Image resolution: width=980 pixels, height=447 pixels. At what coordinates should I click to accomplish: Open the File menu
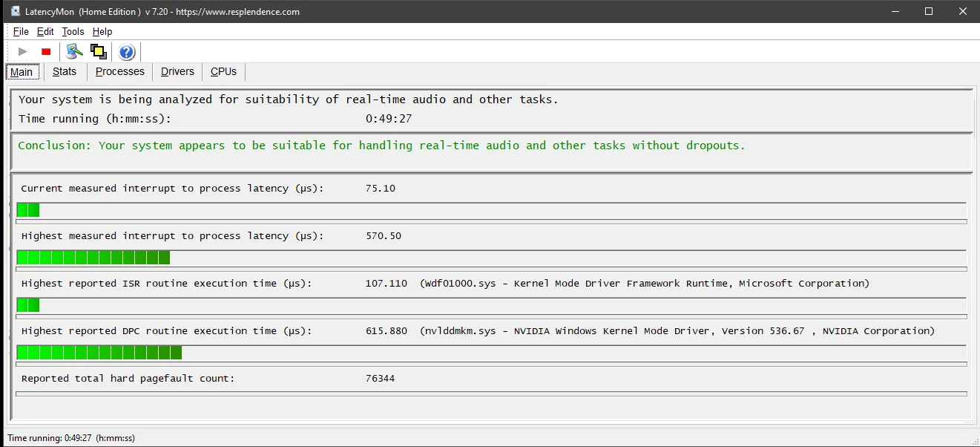pyautogui.click(x=21, y=32)
